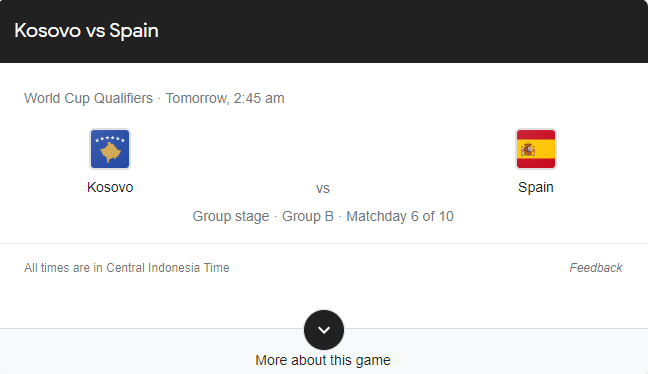648x374 pixels.
Task: Open the Feedback link
Action: click(596, 268)
